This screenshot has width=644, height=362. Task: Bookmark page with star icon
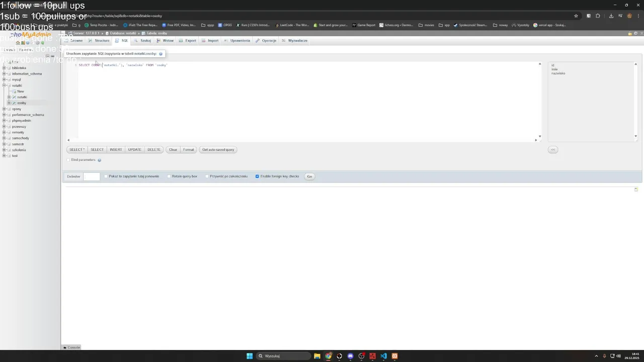click(576, 16)
